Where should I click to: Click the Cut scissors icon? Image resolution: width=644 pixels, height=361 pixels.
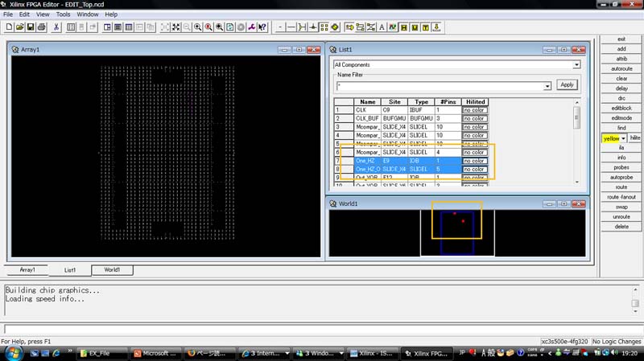pyautogui.click(x=56, y=27)
